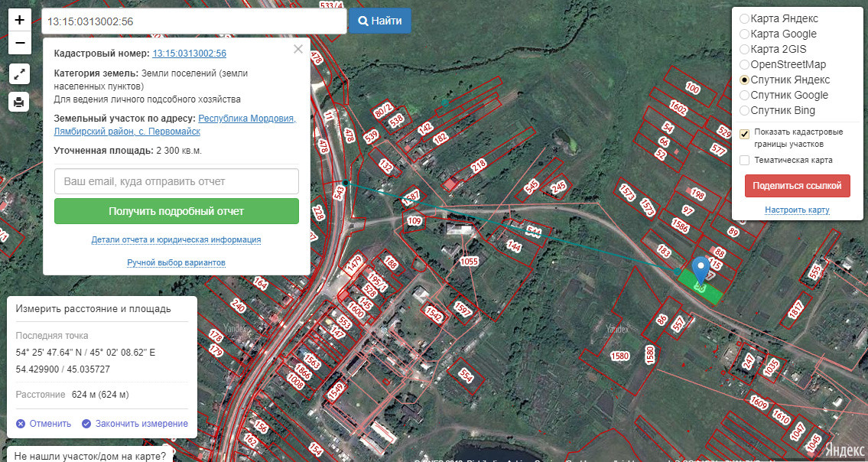This screenshot has height=462, width=868.
Task: Click Закончить измерение link
Action: 135,423
